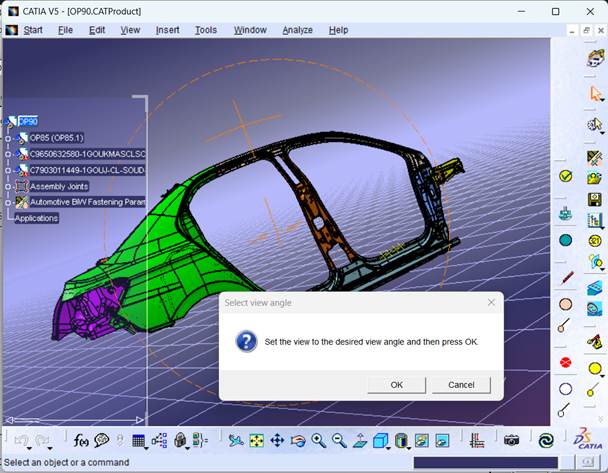Activate Fly mode airplane icon

click(x=236, y=441)
